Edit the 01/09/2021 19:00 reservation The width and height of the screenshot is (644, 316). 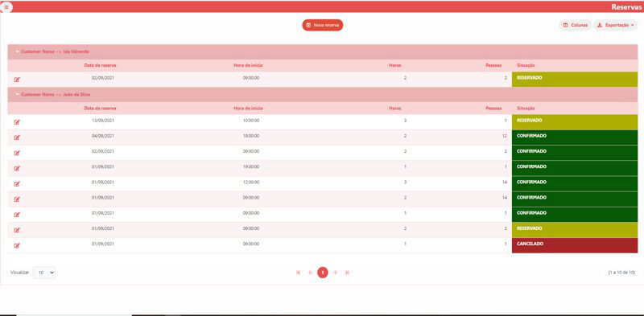(x=17, y=168)
